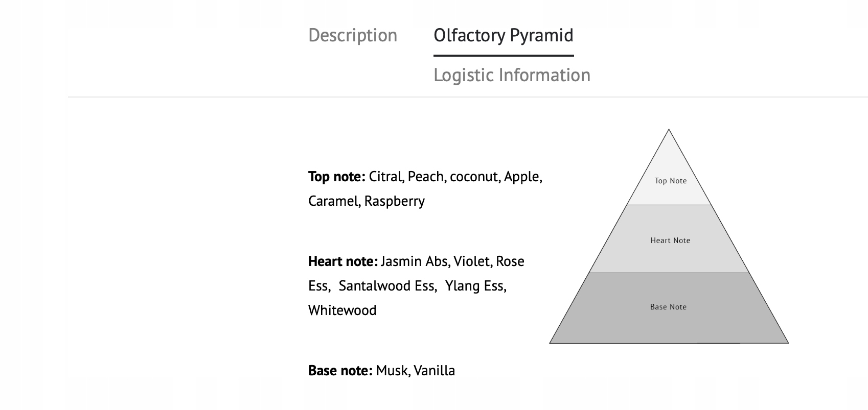868x410 pixels.
Task: Click the Base Note pyramid layer
Action: point(668,307)
